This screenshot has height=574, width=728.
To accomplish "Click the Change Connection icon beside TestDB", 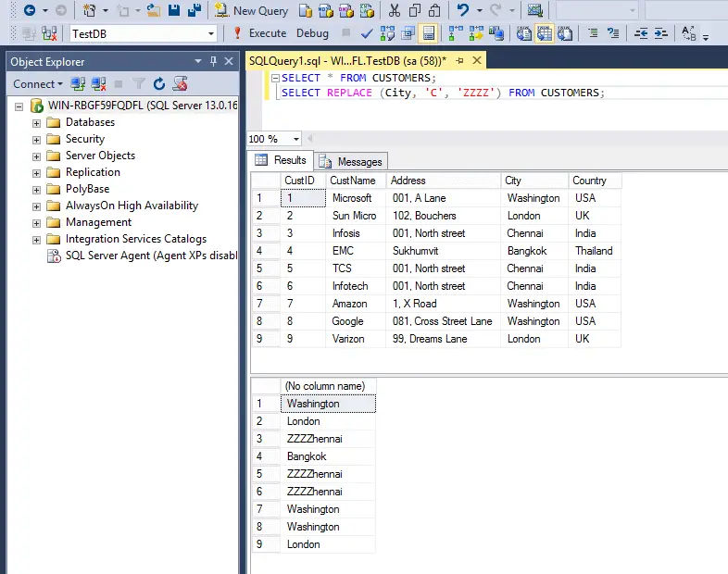I will (49, 33).
